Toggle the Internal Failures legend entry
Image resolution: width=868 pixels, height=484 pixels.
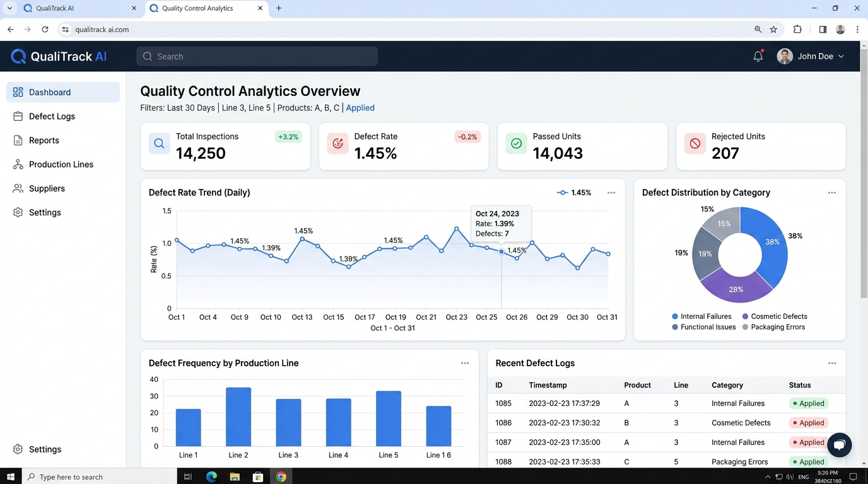coord(701,316)
